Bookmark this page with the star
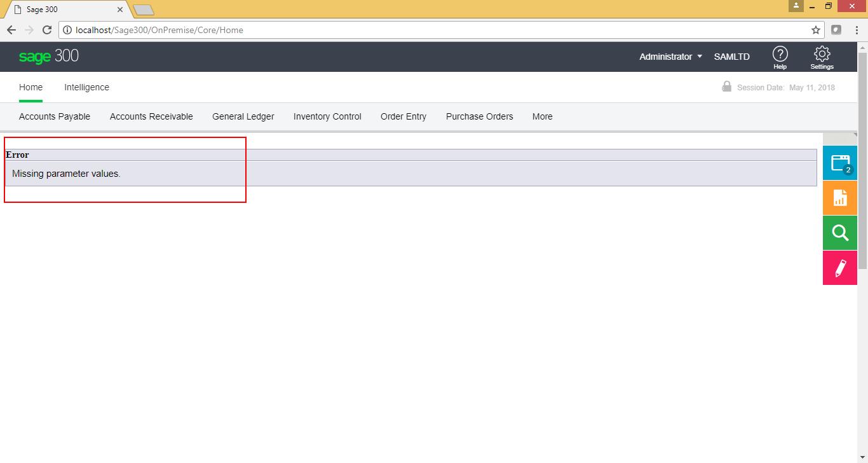Viewport: 868px width, 463px height. [x=816, y=30]
